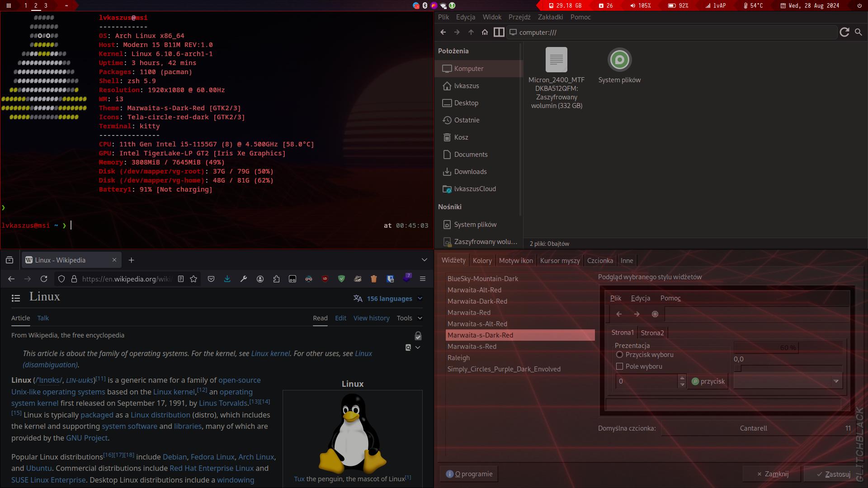
Task: Open the View history link
Action: pos(371,318)
